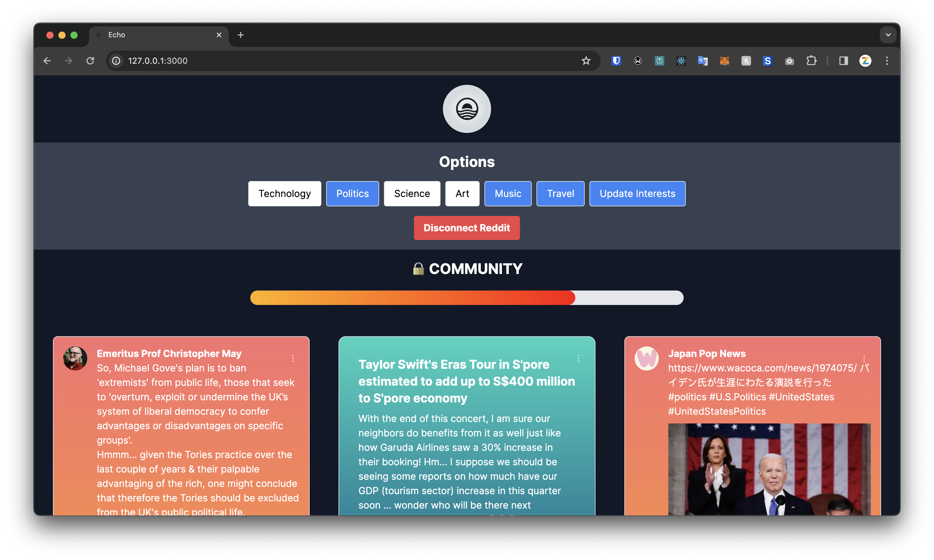Deselect the Politics interest
The height and width of the screenshot is (560, 934).
(x=352, y=194)
